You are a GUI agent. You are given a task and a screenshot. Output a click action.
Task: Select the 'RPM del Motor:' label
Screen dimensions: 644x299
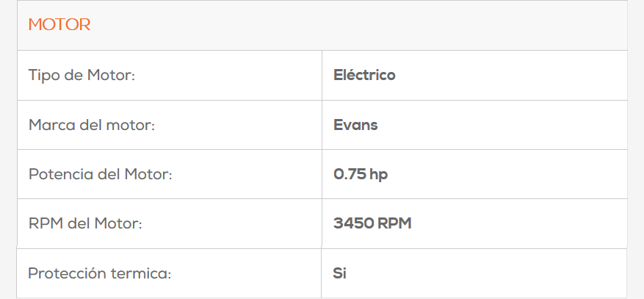[84, 224]
